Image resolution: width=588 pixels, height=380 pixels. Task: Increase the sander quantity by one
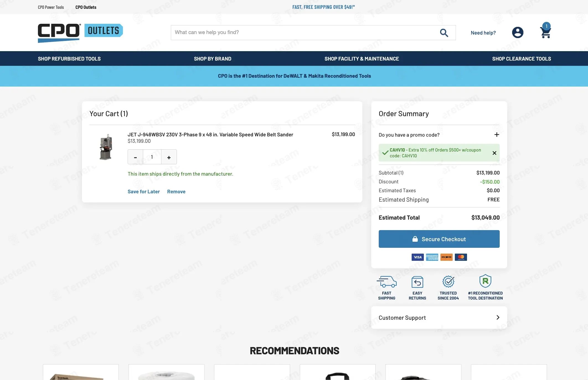click(x=169, y=157)
